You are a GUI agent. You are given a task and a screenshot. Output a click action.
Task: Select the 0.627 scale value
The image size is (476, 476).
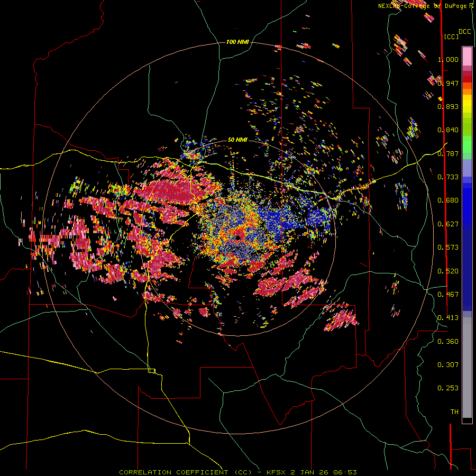448,224
